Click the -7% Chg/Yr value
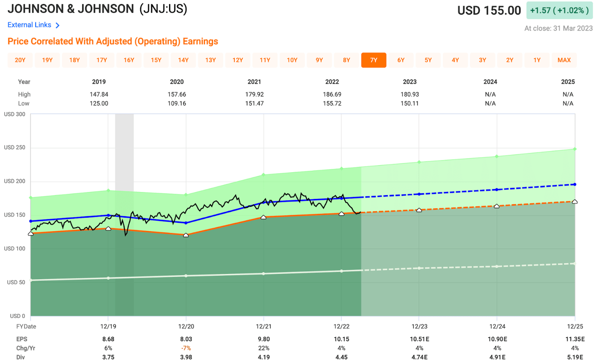 click(186, 348)
